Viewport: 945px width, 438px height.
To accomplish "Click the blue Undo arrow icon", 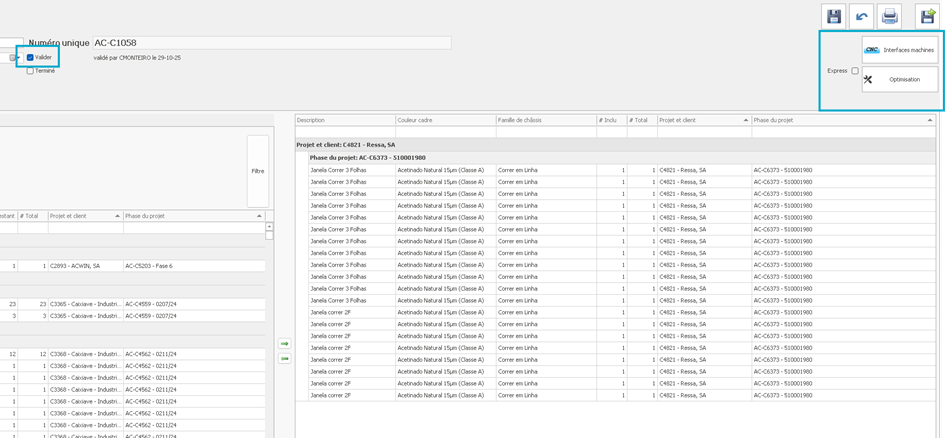I will coord(862,16).
